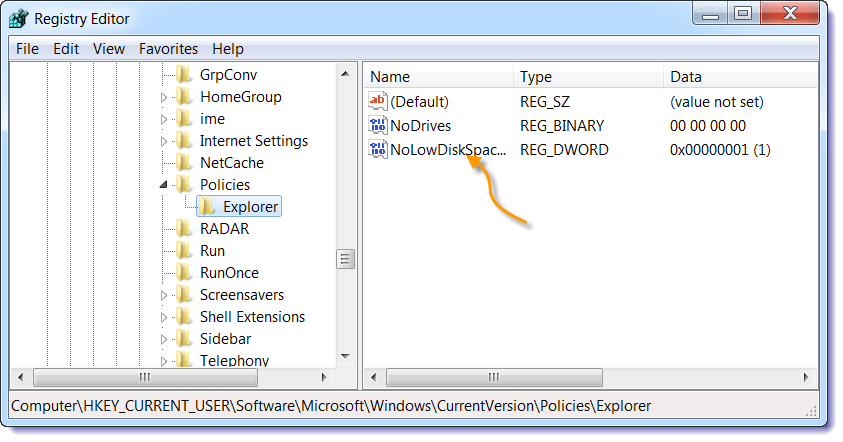Click the Run folder icon
843x442 pixels.
(184, 251)
